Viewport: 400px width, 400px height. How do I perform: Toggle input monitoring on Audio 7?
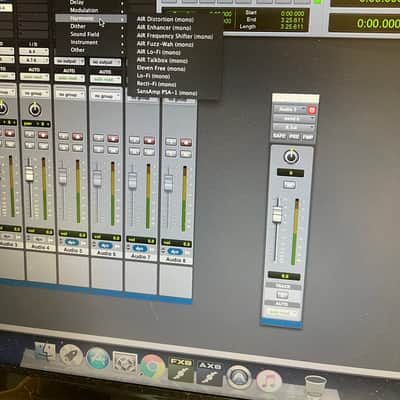click(134, 140)
